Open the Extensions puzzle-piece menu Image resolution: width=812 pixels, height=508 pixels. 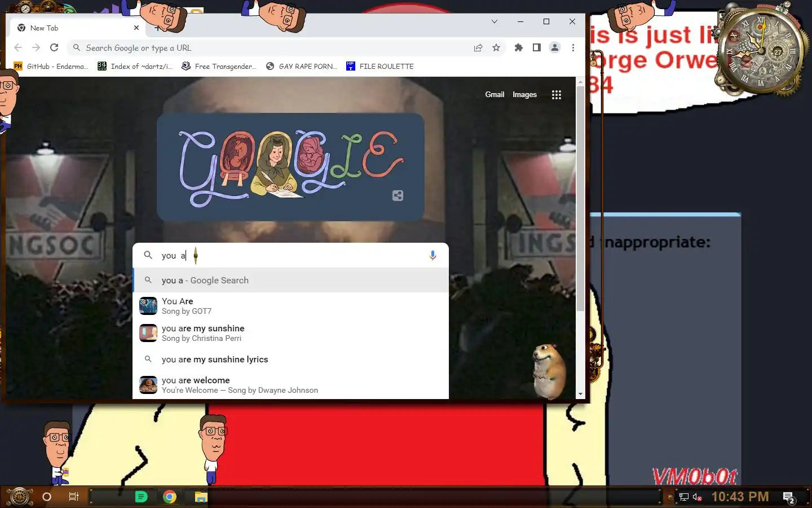point(519,48)
